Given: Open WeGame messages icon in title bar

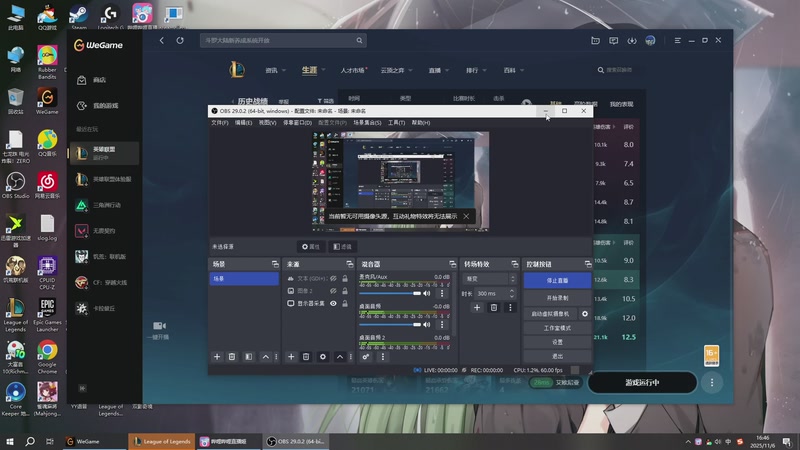Looking at the screenshot, I should [x=613, y=40].
